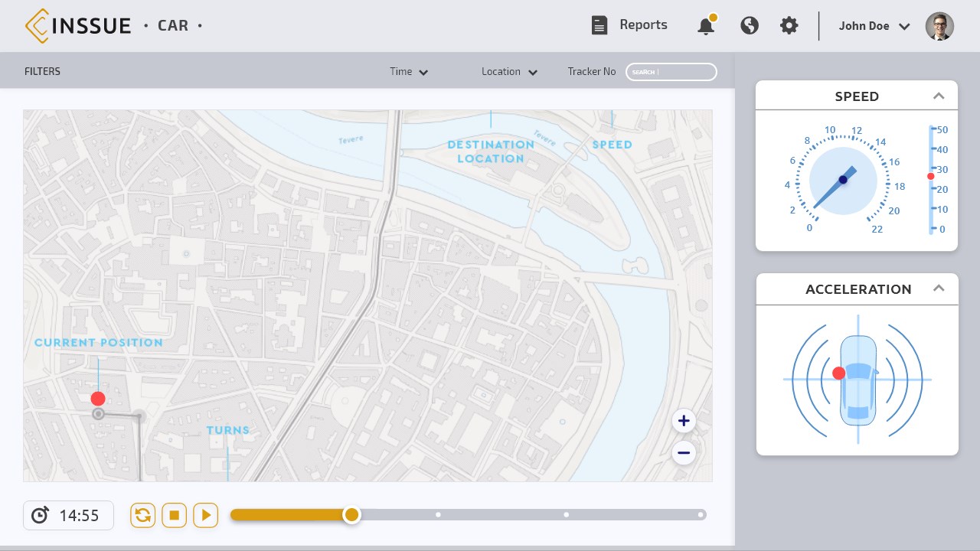
Task: Zoom in on the map
Action: click(684, 421)
